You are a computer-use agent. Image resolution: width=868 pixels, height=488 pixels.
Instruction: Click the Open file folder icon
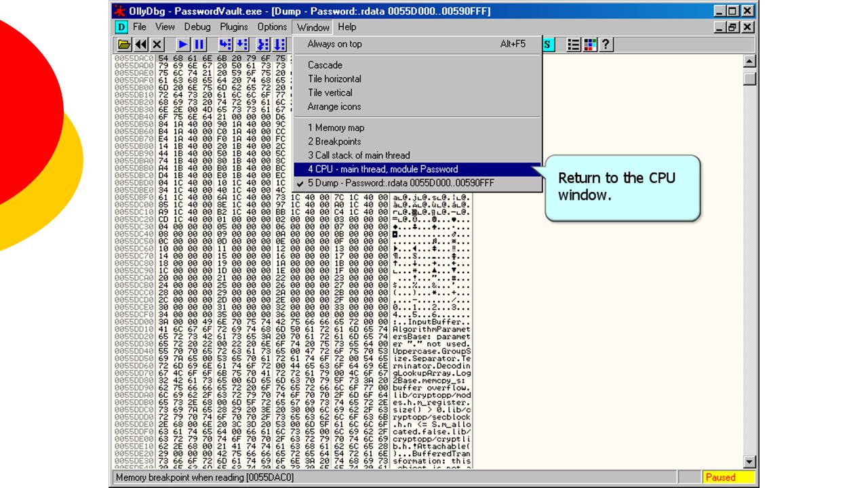click(x=124, y=45)
